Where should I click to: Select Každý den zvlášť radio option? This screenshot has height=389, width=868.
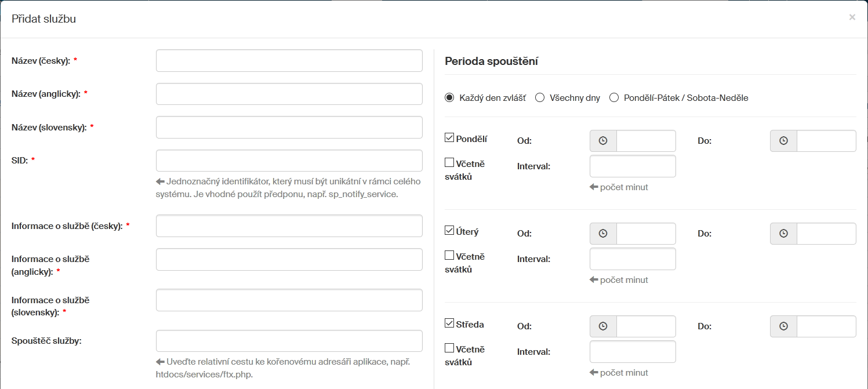[x=449, y=98]
